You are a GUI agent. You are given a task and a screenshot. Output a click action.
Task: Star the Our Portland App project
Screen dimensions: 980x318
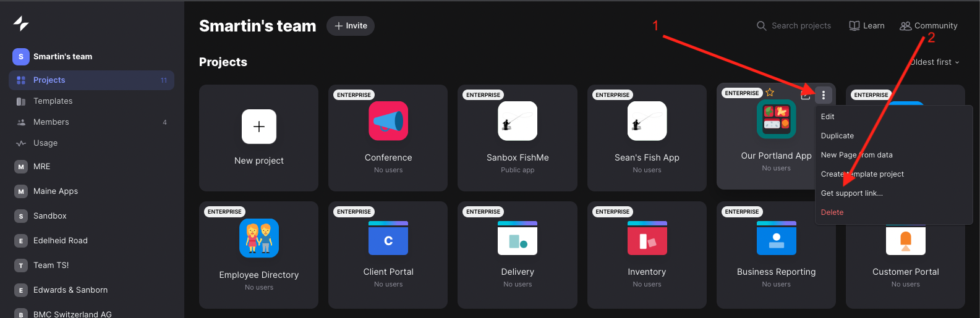click(770, 93)
